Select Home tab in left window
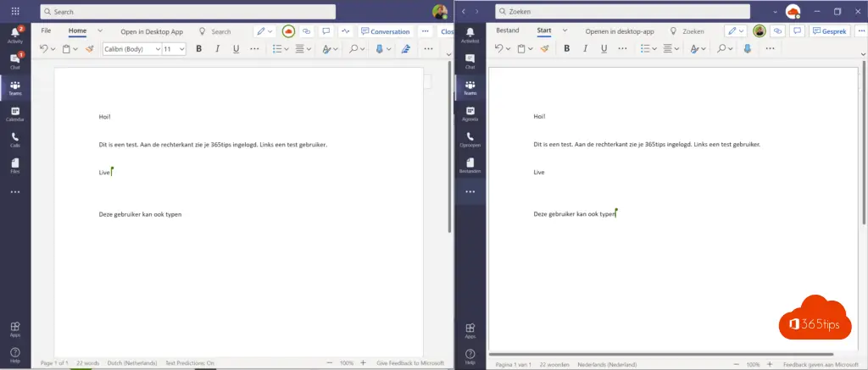Image resolution: width=868 pixels, height=370 pixels. (x=77, y=31)
